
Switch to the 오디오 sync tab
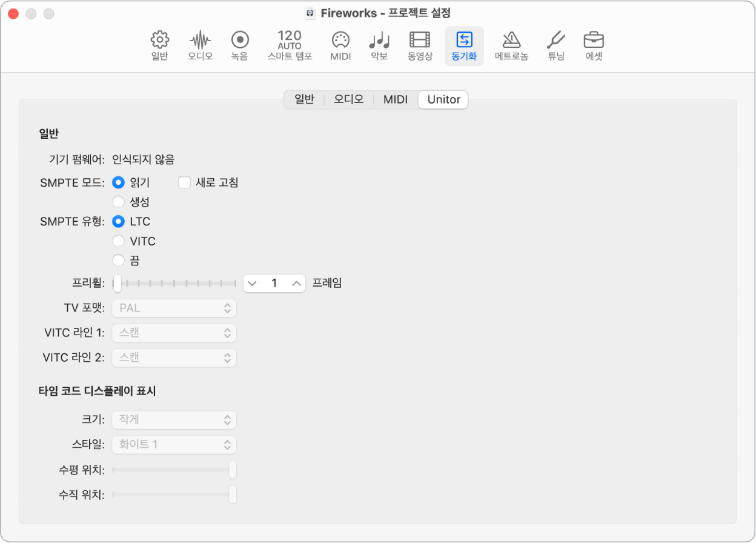coord(349,99)
